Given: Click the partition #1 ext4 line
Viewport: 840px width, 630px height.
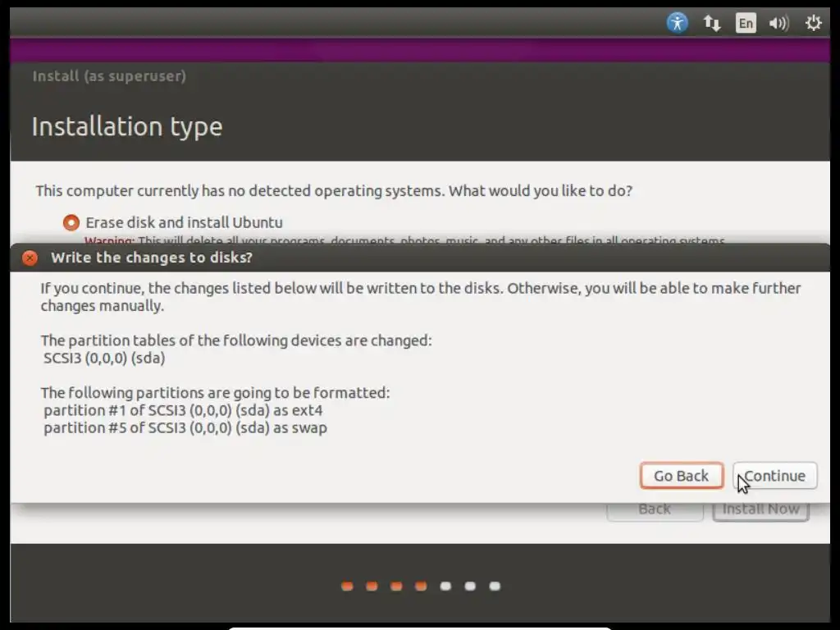Looking at the screenshot, I should click(183, 410).
